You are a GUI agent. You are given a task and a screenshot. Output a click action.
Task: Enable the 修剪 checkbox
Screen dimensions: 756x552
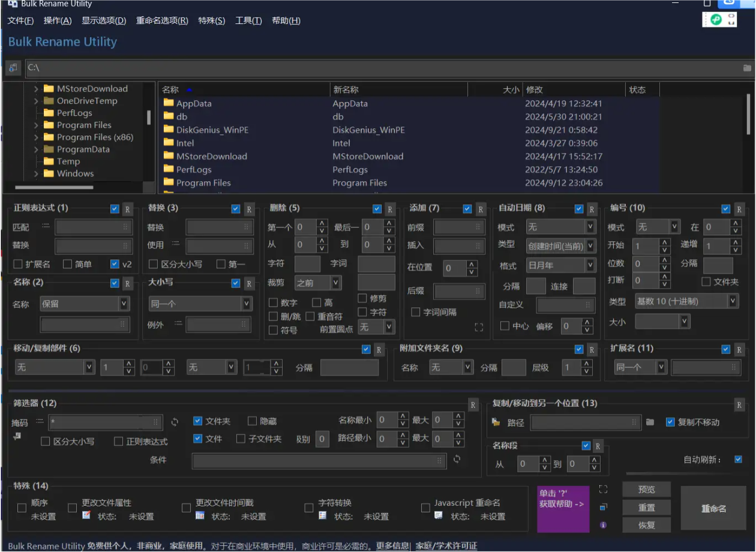[x=362, y=298]
